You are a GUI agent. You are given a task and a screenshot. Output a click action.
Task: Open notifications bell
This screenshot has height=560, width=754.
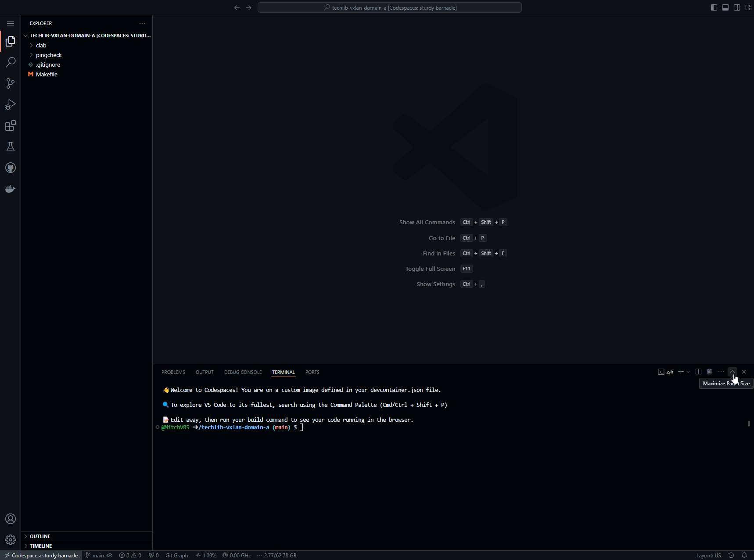tap(744, 555)
